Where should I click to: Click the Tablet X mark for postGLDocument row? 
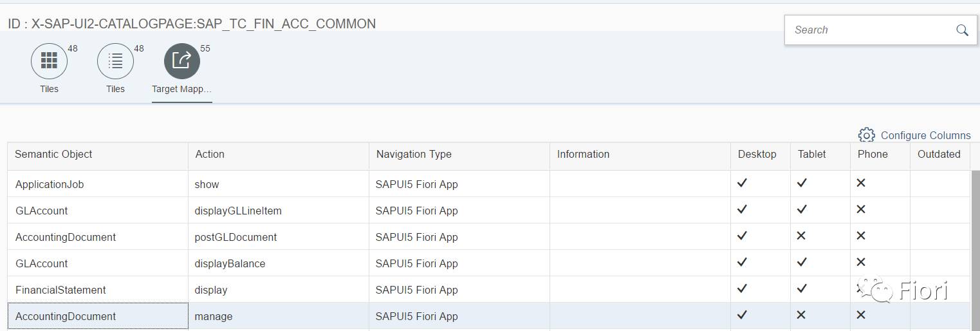[801, 236]
